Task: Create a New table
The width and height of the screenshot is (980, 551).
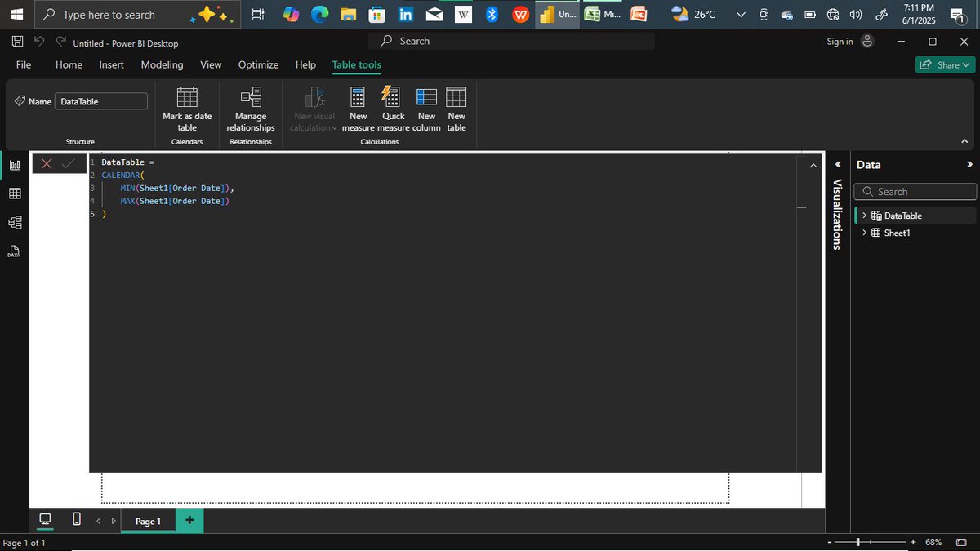Action: [457, 109]
